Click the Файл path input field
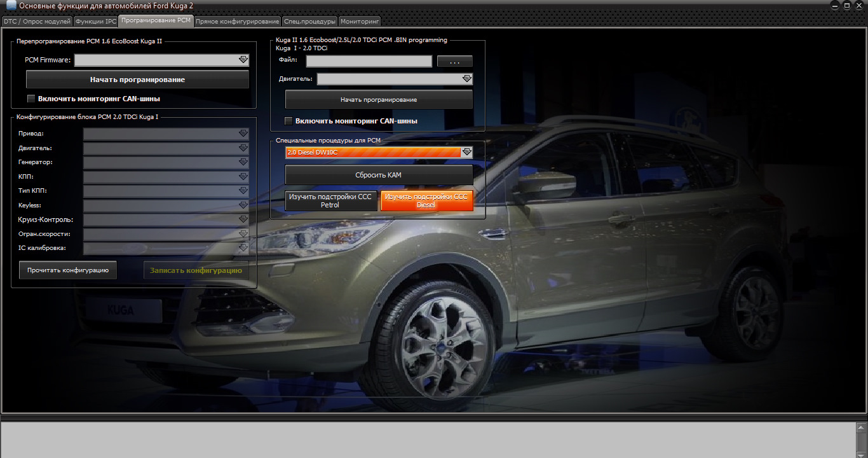 pyautogui.click(x=369, y=61)
